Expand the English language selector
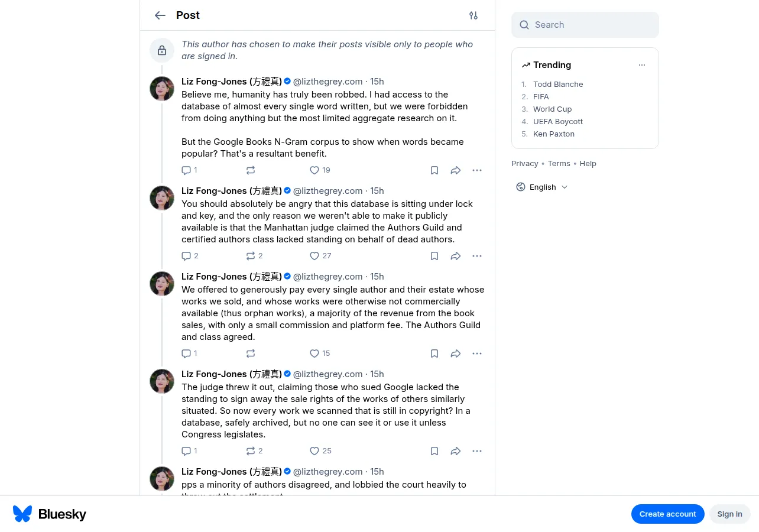The height and width of the screenshot is (532, 759). click(542, 187)
